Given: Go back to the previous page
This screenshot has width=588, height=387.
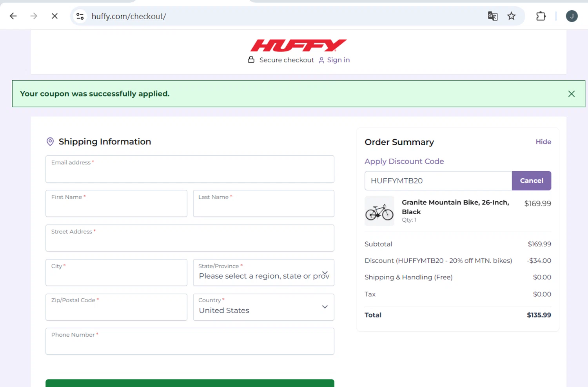Looking at the screenshot, I should pyautogui.click(x=13, y=16).
